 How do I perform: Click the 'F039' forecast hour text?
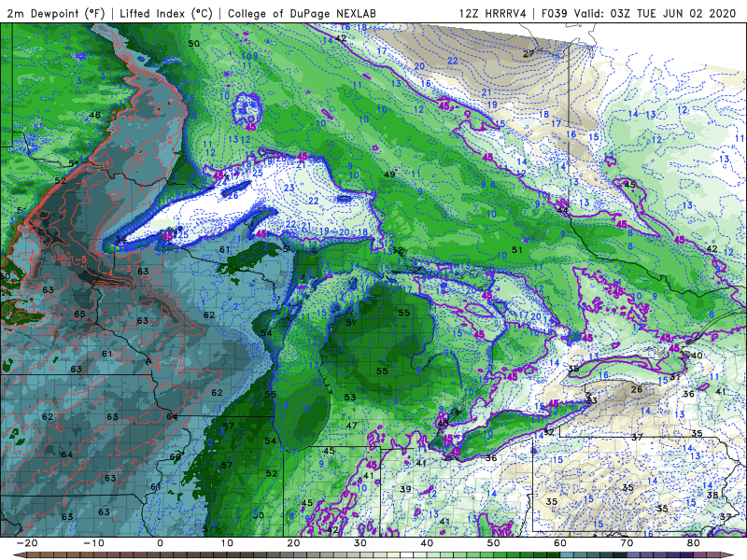(555, 13)
